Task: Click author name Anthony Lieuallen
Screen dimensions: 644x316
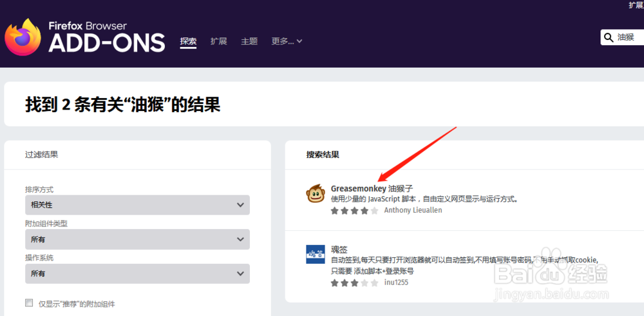Action: coord(413,210)
